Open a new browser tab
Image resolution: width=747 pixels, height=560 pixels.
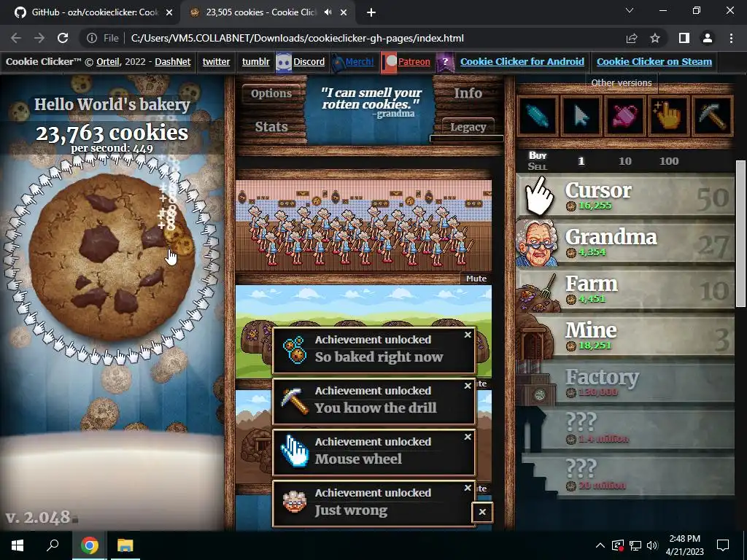pos(371,13)
